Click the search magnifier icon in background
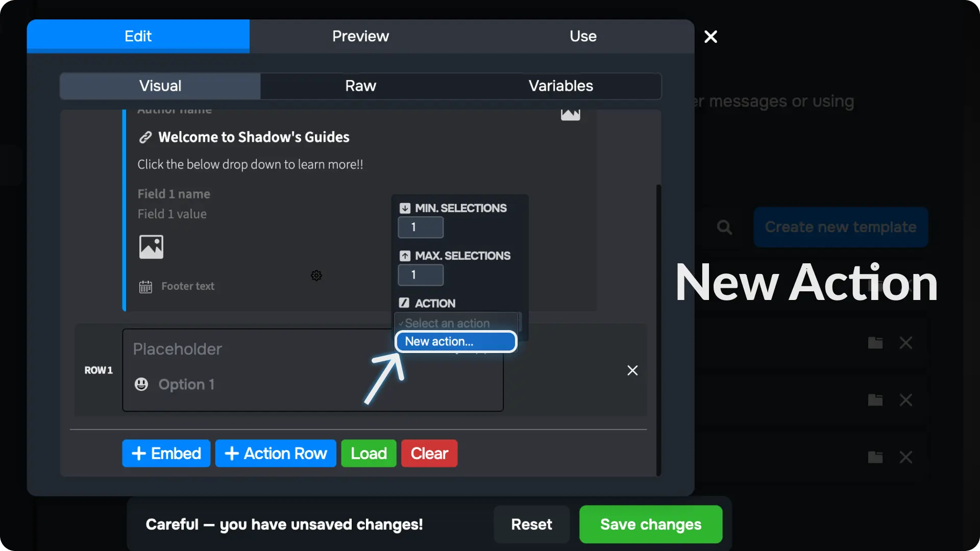980x551 pixels. (x=724, y=227)
